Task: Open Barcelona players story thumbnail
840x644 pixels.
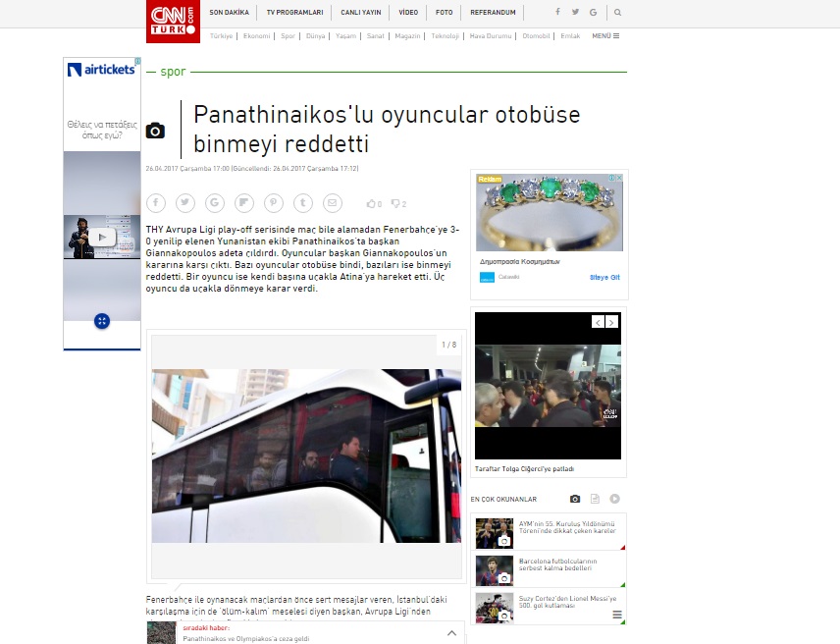Action: pyautogui.click(x=495, y=570)
